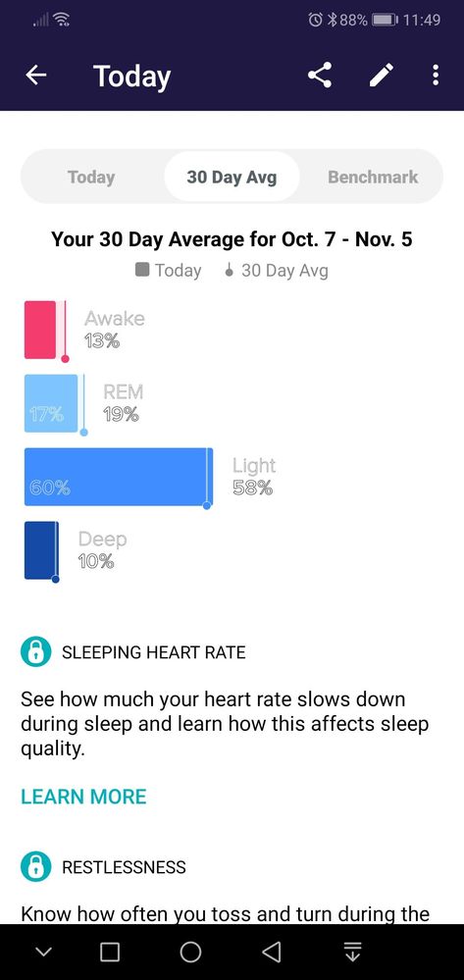The image size is (464, 980).
Task: Switch to the Benchmark tab
Action: coord(373,177)
